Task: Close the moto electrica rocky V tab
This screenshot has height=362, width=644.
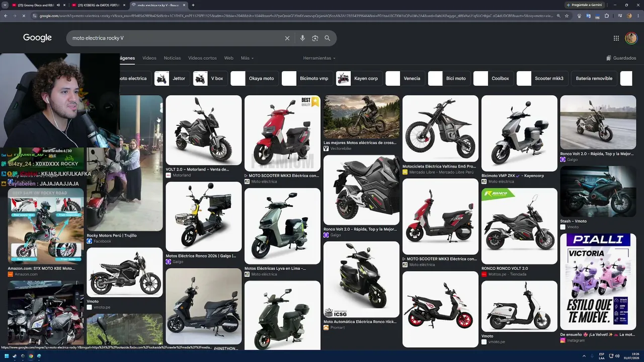Action: [184, 5]
